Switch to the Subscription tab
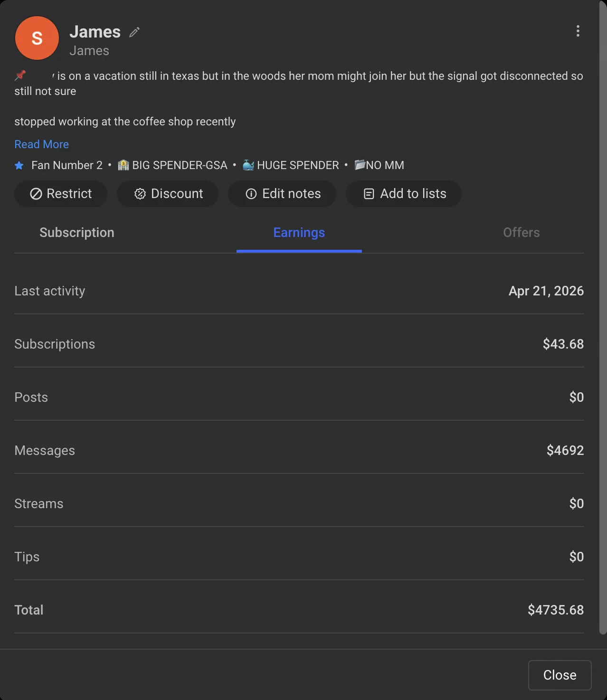 click(x=76, y=233)
